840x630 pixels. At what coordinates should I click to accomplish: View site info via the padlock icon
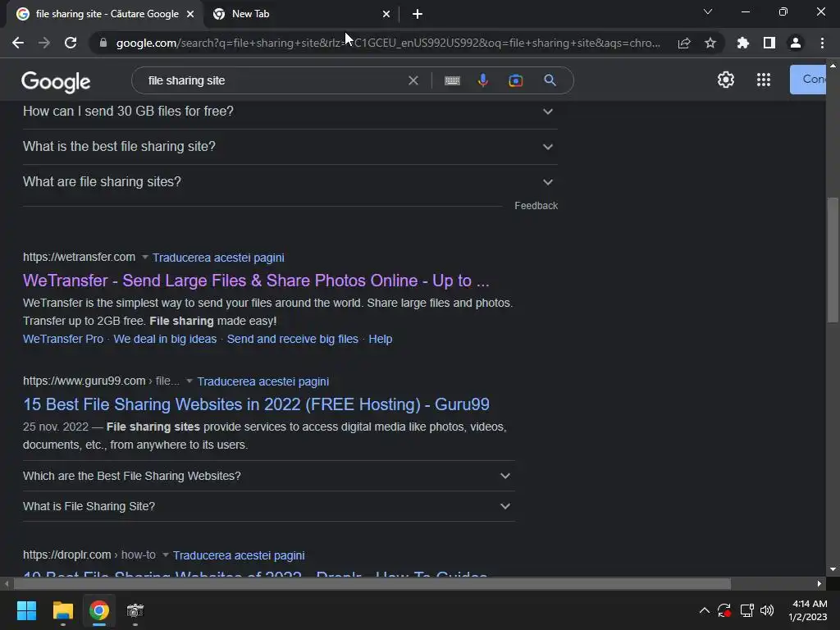point(103,43)
